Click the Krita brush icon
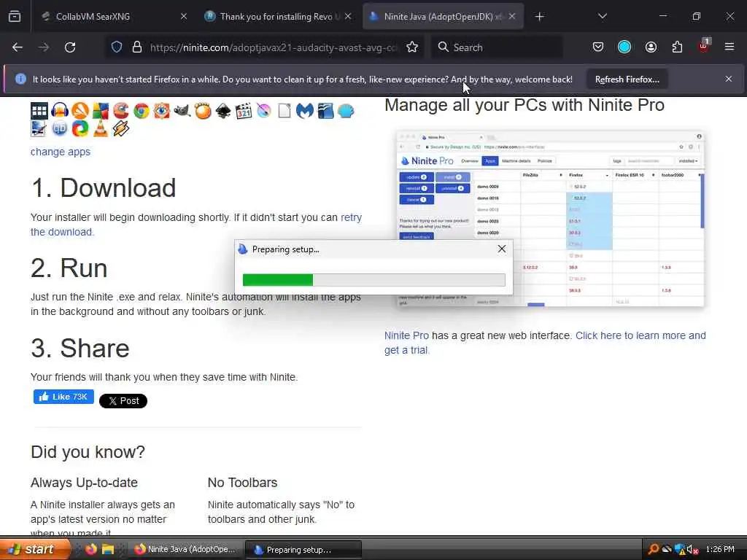 [x=264, y=111]
